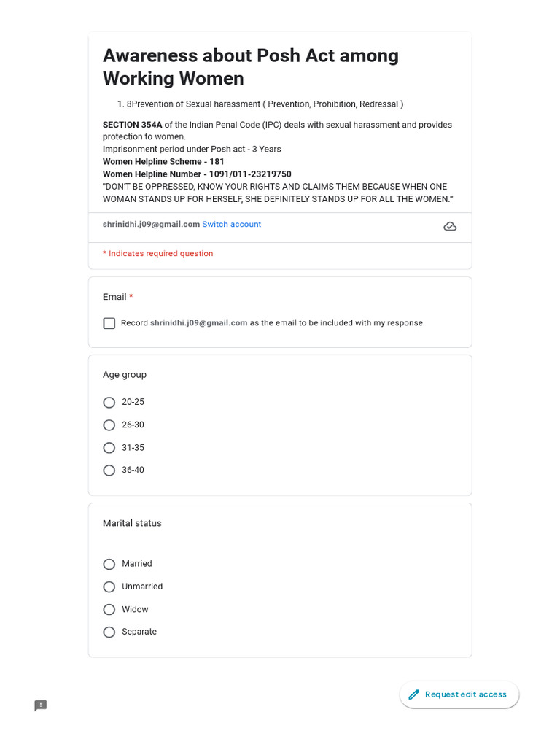Click the Email question label
Viewport: 560px width, 747px height.
tap(114, 297)
